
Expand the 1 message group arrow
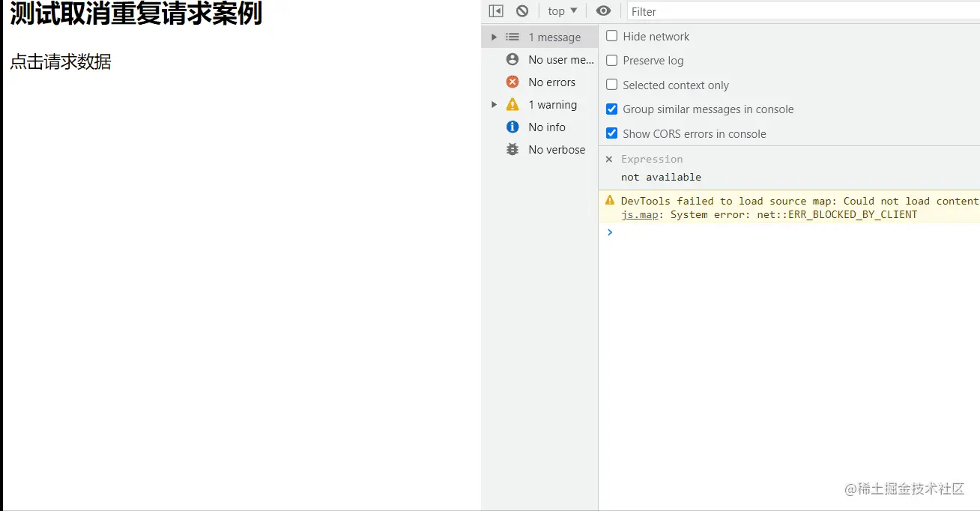coord(494,37)
